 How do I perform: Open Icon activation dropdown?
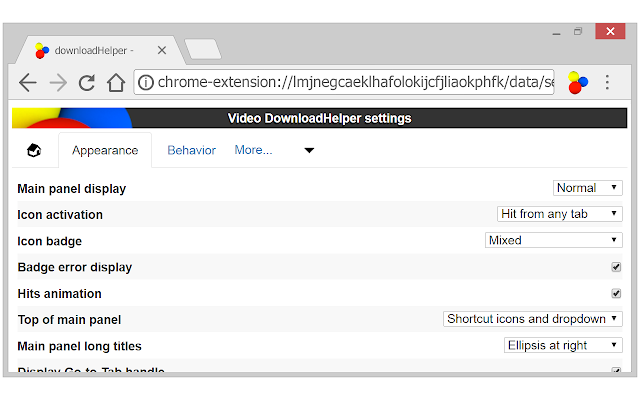[560, 214]
